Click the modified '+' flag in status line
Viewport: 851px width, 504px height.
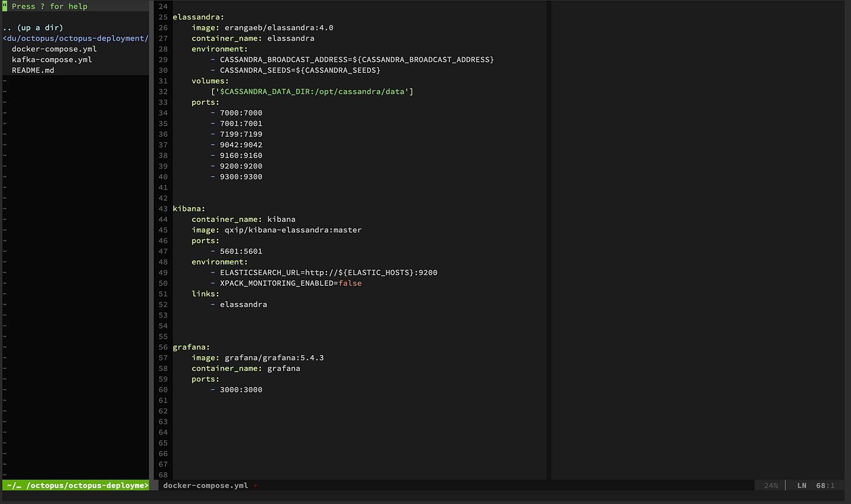pyautogui.click(x=255, y=486)
